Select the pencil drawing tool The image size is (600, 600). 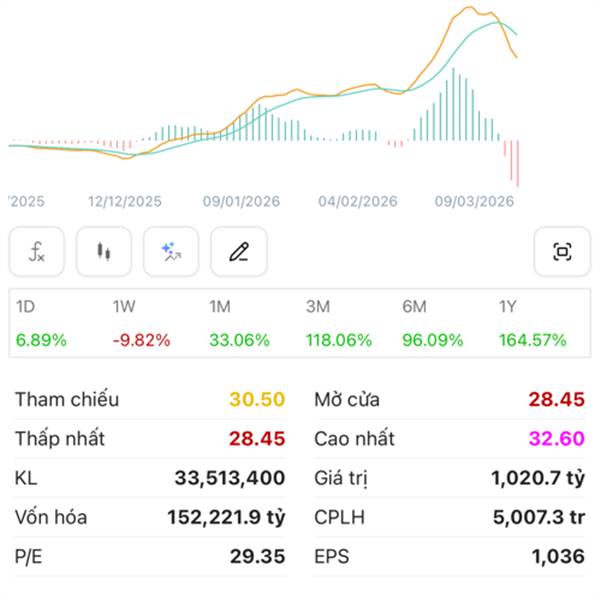tap(238, 251)
